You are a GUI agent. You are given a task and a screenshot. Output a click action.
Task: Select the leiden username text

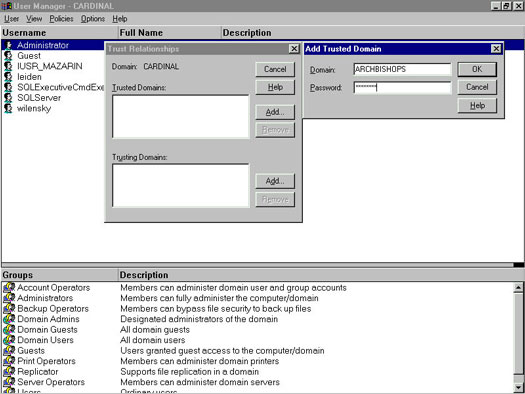tap(29, 77)
